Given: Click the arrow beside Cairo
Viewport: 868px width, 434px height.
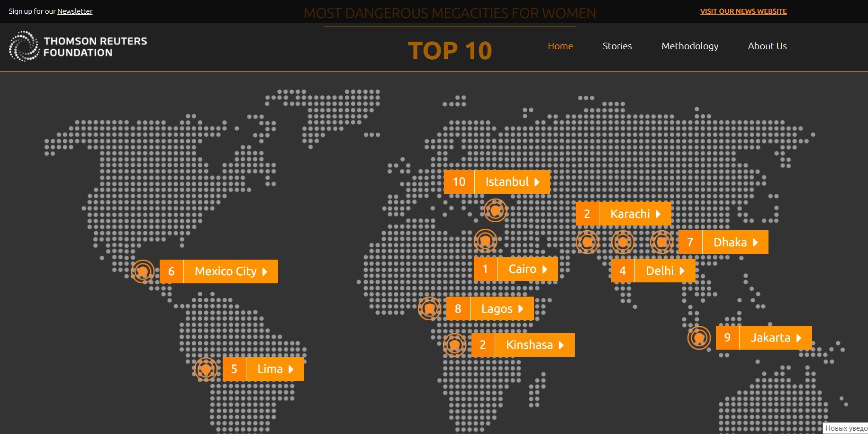Looking at the screenshot, I should click(545, 270).
